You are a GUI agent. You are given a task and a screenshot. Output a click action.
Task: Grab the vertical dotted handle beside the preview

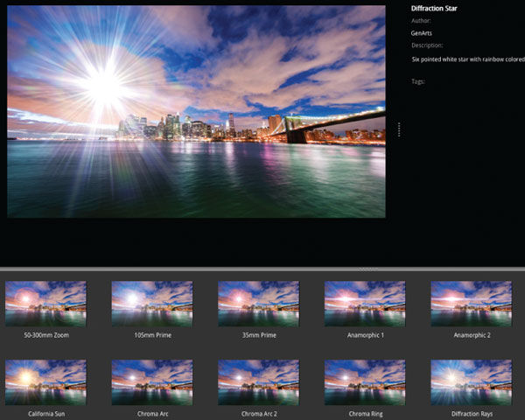399,129
